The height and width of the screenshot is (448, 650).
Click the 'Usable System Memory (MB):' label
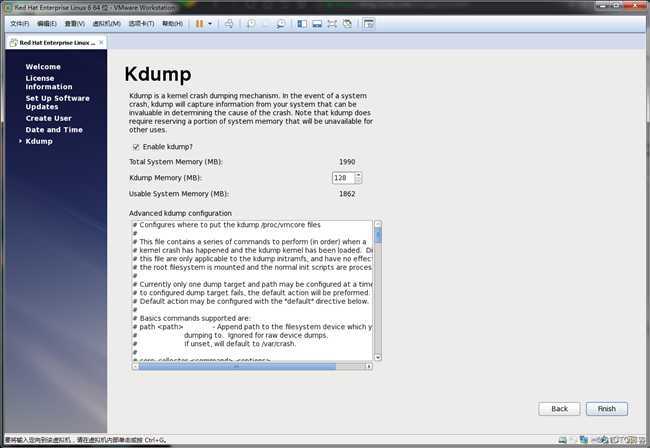pos(179,194)
